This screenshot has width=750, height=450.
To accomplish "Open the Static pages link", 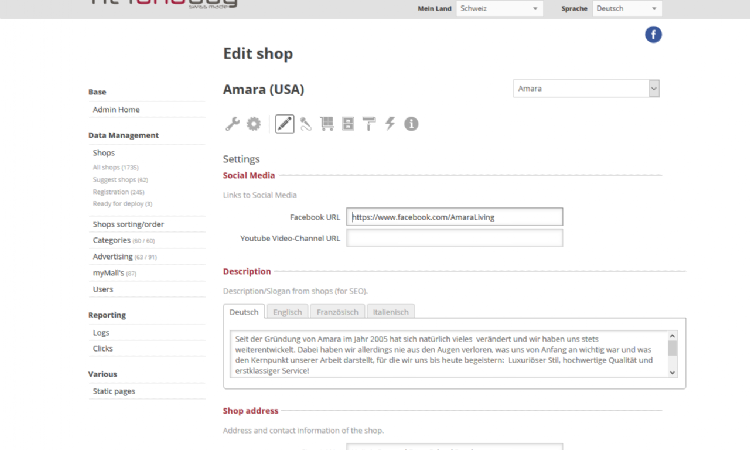I will [113, 391].
